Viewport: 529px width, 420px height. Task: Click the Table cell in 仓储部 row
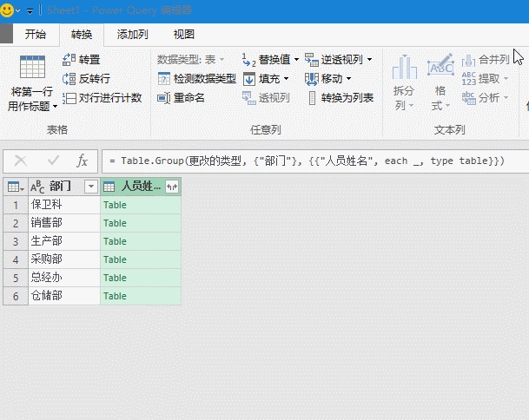[x=141, y=296]
